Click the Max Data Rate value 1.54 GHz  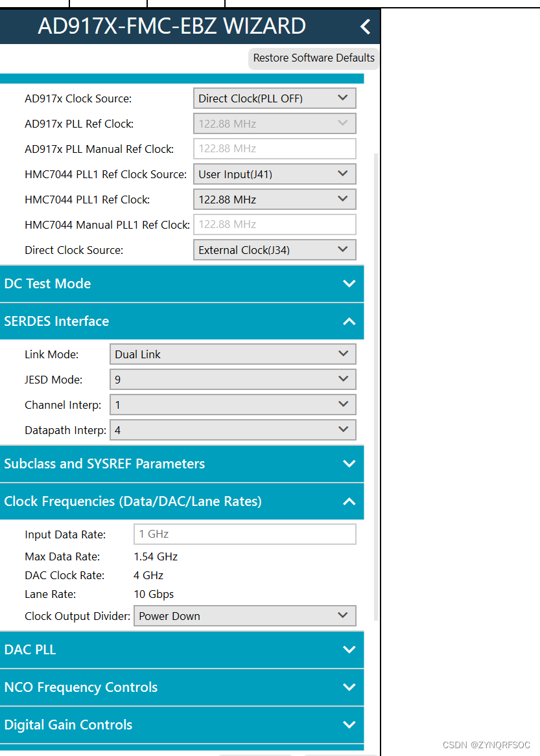156,556
